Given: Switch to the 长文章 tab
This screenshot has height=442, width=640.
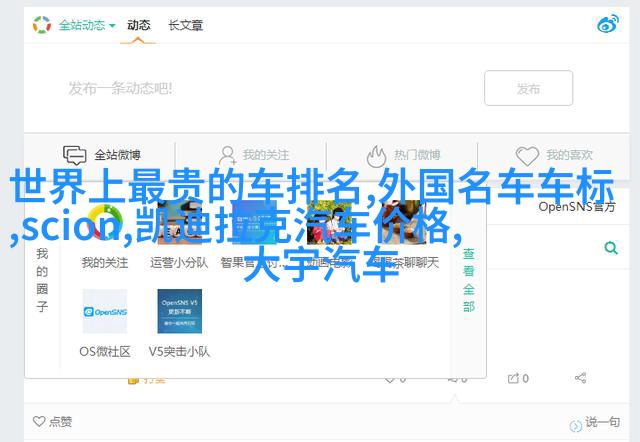Looking at the screenshot, I should click(x=185, y=25).
